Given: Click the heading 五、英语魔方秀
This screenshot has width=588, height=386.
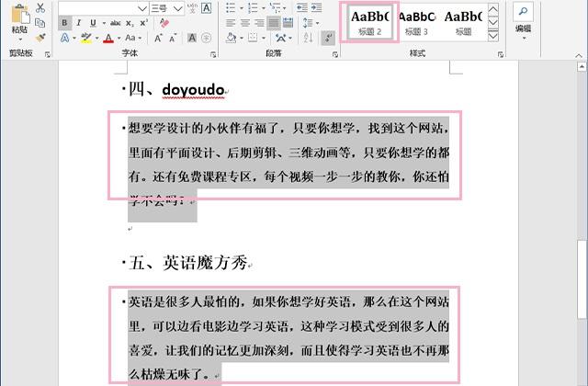Looking at the screenshot, I should click(188, 263).
